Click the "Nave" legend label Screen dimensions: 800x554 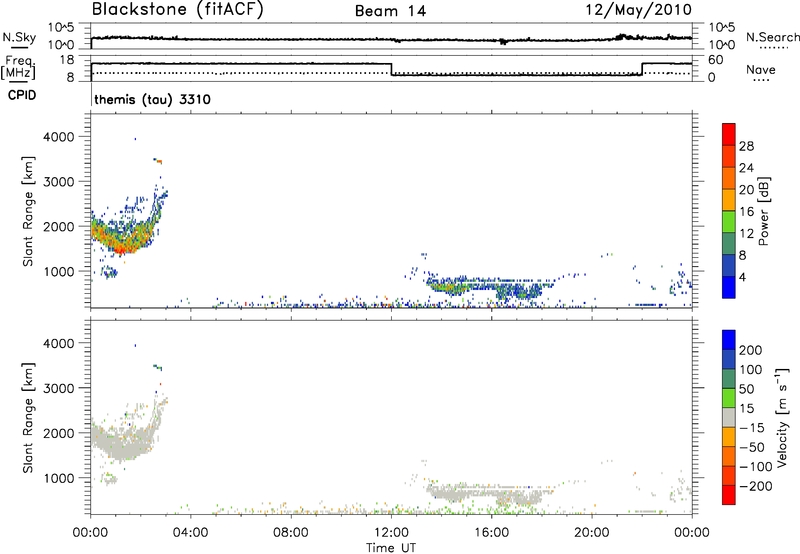(x=761, y=70)
